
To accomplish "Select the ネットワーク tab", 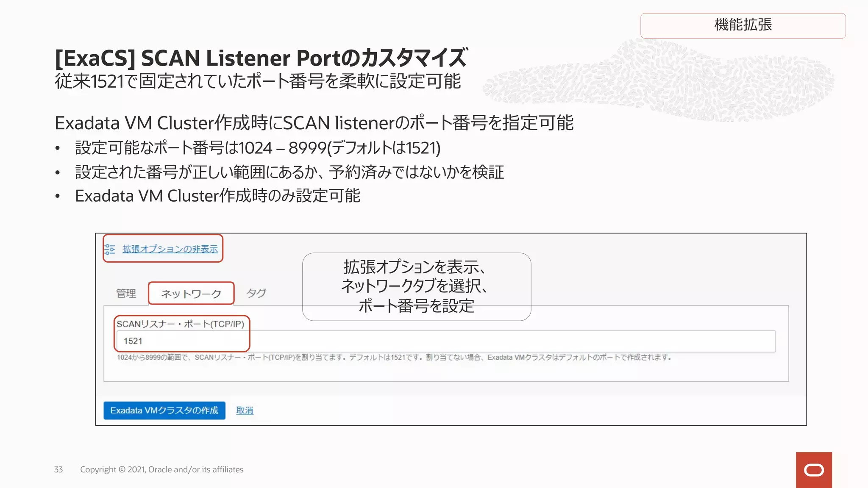I will 191,294.
